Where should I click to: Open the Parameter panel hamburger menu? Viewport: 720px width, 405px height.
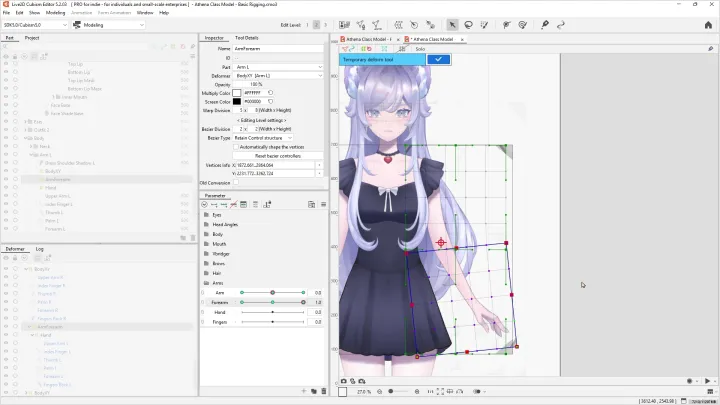pos(323,204)
